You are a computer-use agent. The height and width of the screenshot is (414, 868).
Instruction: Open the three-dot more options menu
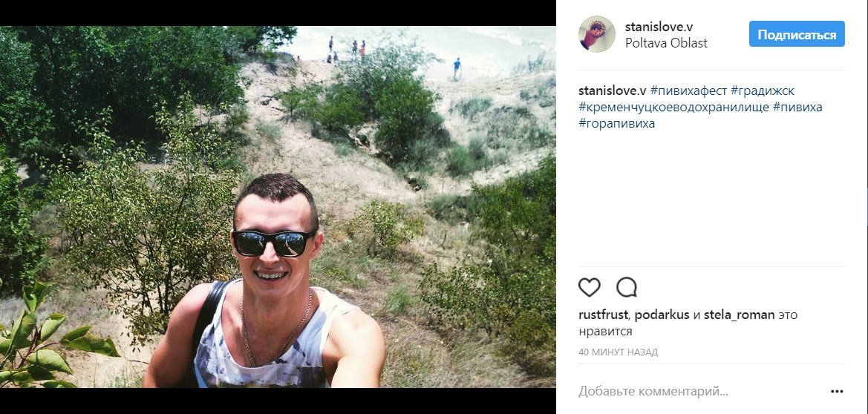(x=837, y=392)
